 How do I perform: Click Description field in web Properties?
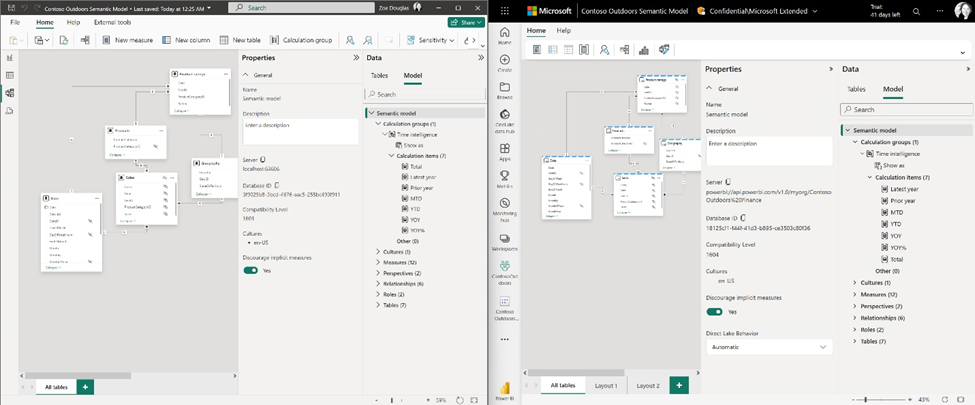[x=769, y=151]
